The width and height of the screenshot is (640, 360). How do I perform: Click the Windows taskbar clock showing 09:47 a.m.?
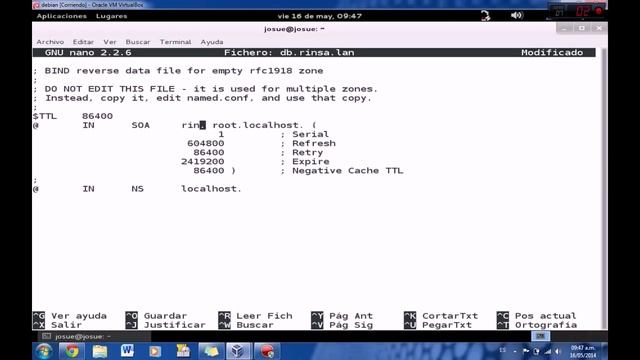tap(583, 351)
